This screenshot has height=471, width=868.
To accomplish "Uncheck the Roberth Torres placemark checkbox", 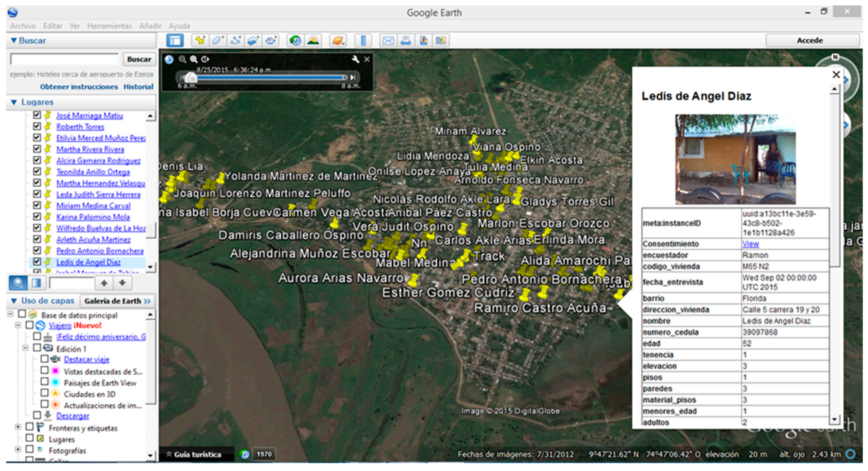I will [x=37, y=126].
